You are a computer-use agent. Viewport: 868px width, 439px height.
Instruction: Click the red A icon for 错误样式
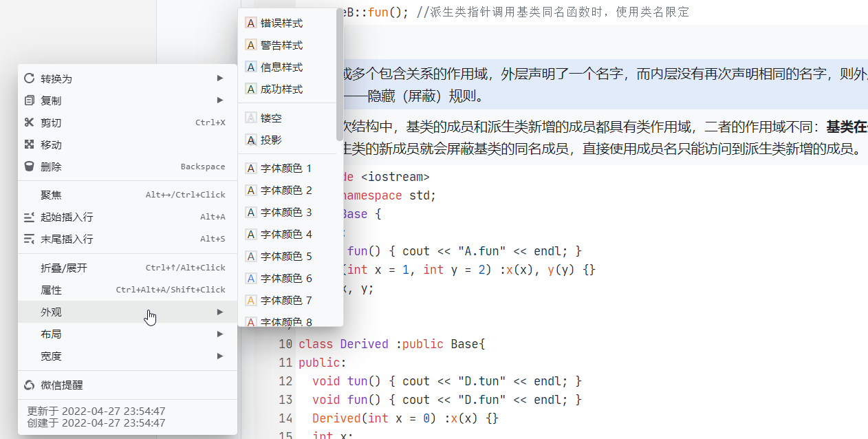[251, 23]
